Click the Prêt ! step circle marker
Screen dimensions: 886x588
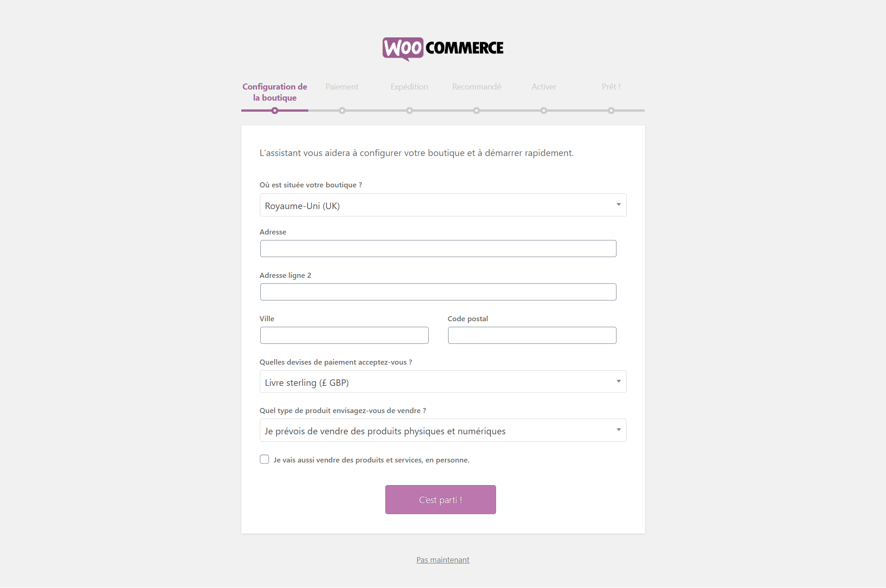611,111
